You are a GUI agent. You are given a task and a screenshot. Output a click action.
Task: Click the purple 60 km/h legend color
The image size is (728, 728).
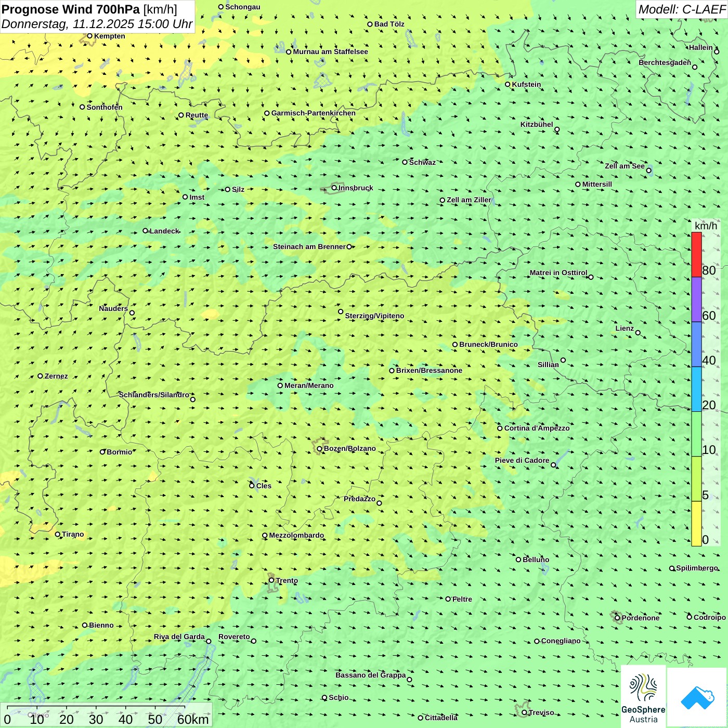[696, 300]
